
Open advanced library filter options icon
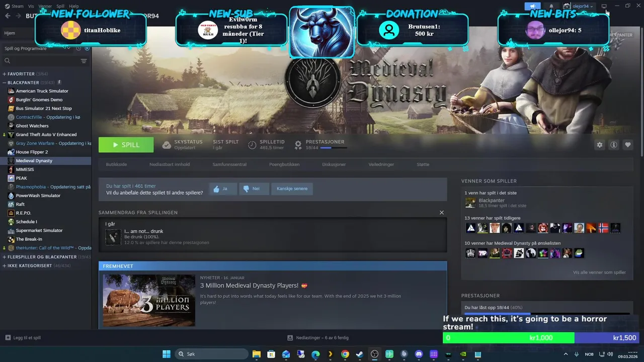coord(84,61)
